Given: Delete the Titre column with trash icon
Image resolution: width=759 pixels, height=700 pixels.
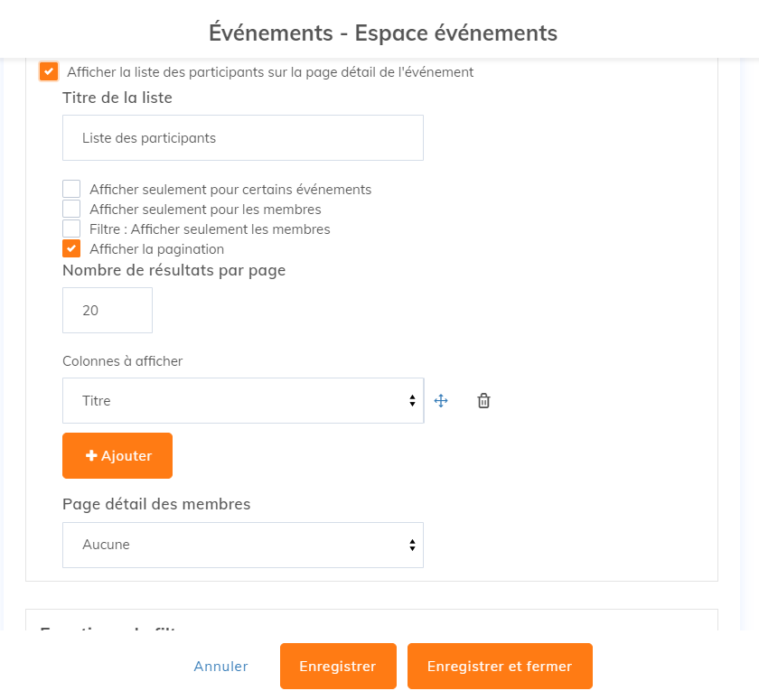Looking at the screenshot, I should [483, 401].
